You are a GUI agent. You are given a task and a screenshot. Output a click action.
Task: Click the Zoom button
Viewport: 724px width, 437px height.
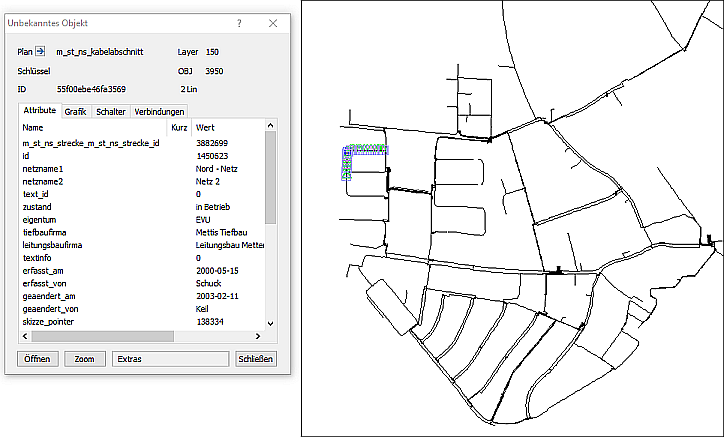[x=85, y=358]
